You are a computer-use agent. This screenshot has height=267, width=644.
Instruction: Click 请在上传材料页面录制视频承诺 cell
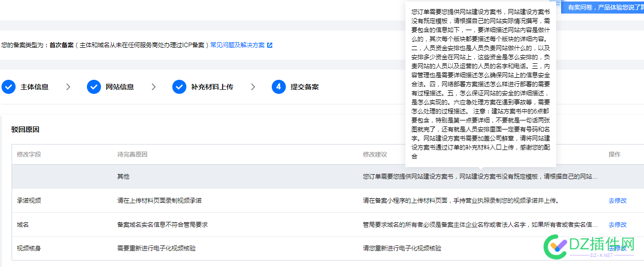click(159, 200)
